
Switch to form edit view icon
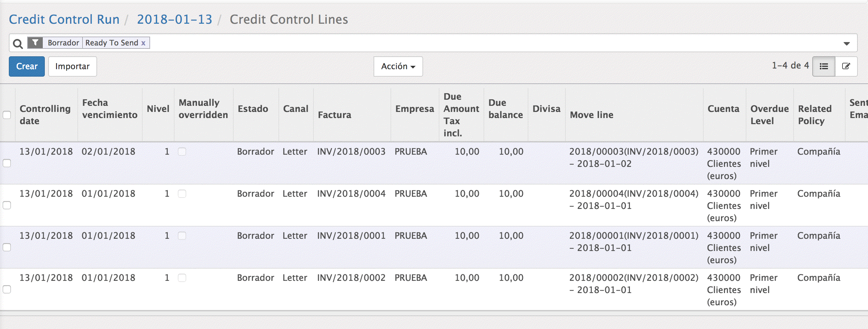846,66
